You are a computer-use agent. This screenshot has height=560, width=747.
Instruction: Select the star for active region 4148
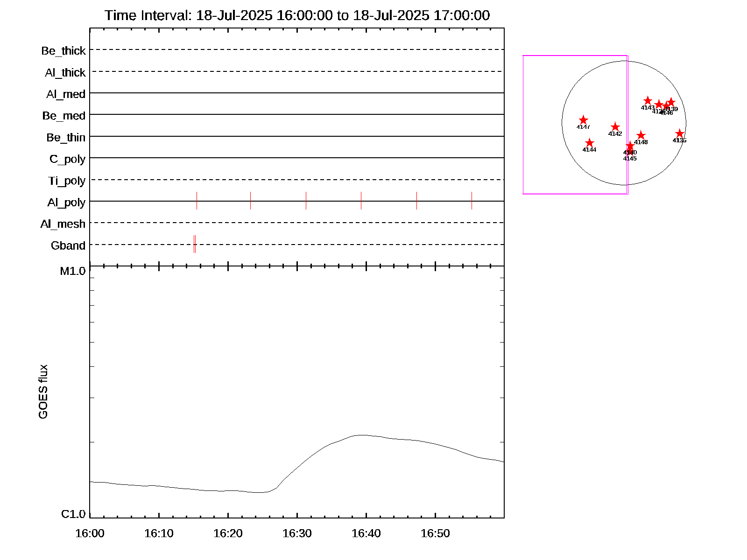[641, 135]
